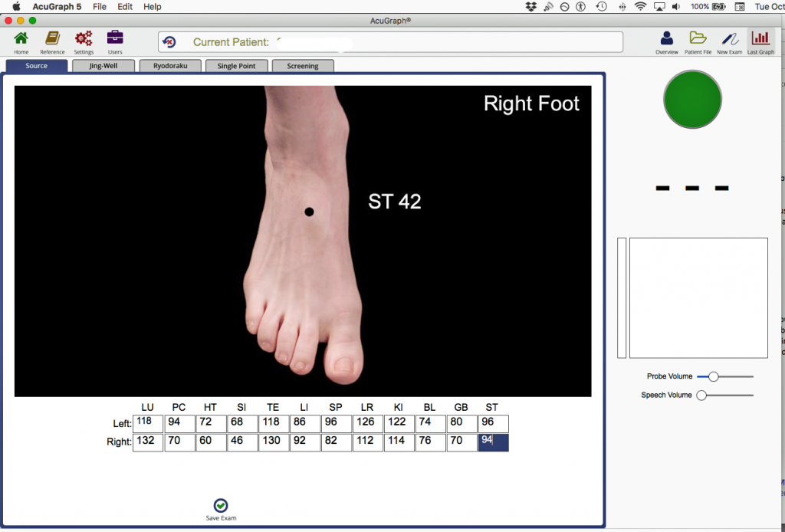Select the Right LR reading field

click(x=368, y=442)
